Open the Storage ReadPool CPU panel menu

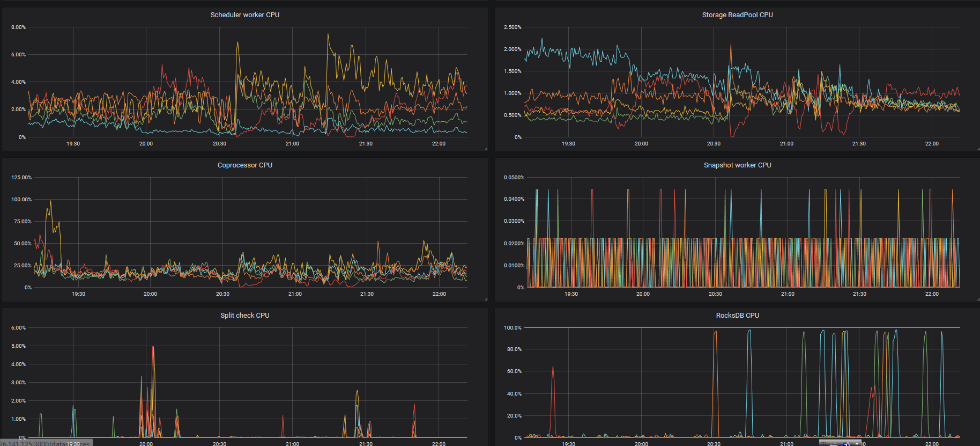tap(737, 15)
